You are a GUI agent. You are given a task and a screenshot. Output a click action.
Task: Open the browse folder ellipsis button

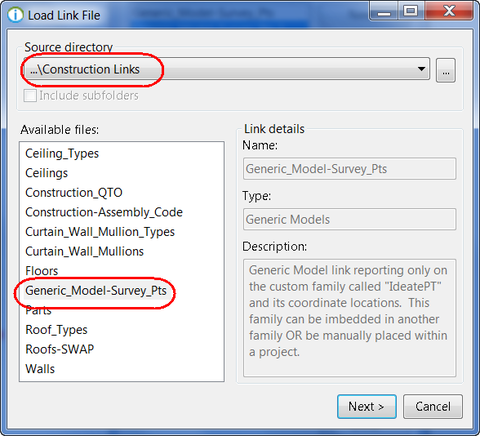click(446, 71)
